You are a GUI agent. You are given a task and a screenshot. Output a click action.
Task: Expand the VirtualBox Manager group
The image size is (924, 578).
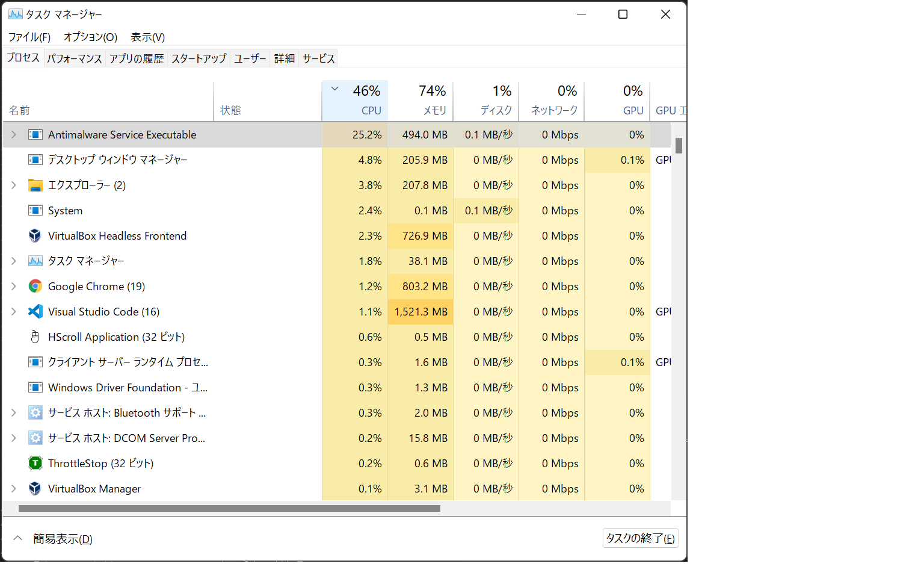coord(14,489)
